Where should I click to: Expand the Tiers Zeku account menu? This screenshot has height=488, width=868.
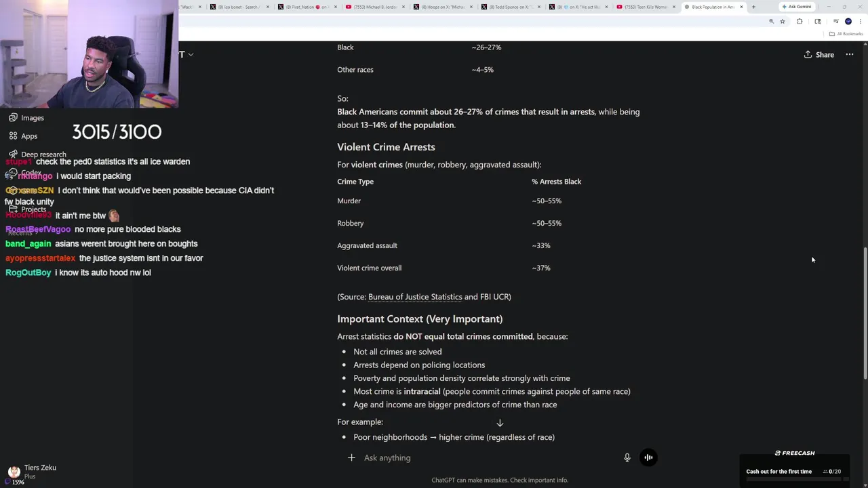(x=34, y=471)
